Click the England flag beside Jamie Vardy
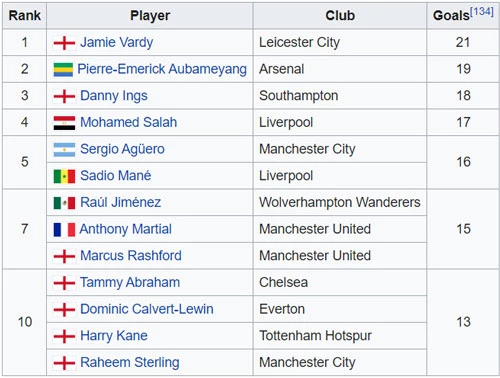The width and height of the screenshot is (500, 378). 64,43
